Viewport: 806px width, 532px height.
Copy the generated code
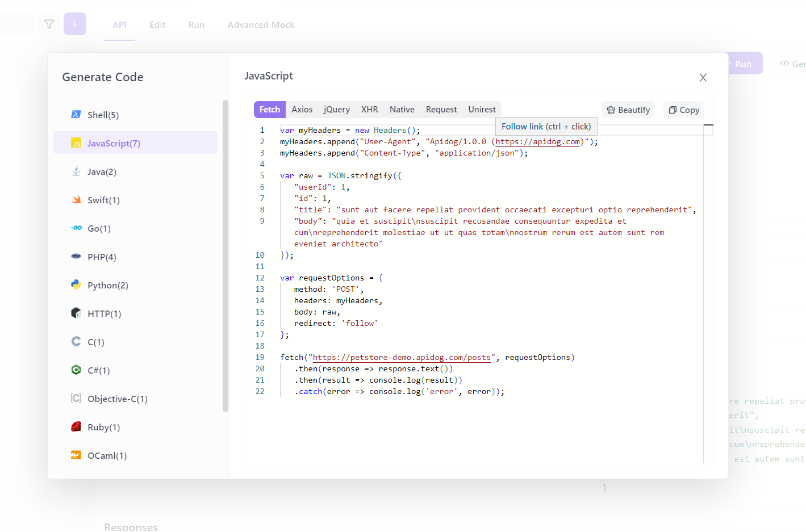pos(684,110)
